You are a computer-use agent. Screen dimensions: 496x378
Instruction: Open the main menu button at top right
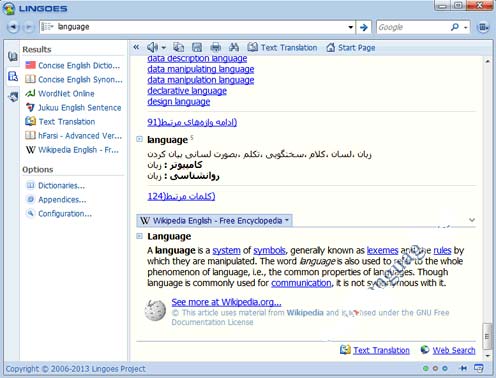click(483, 27)
